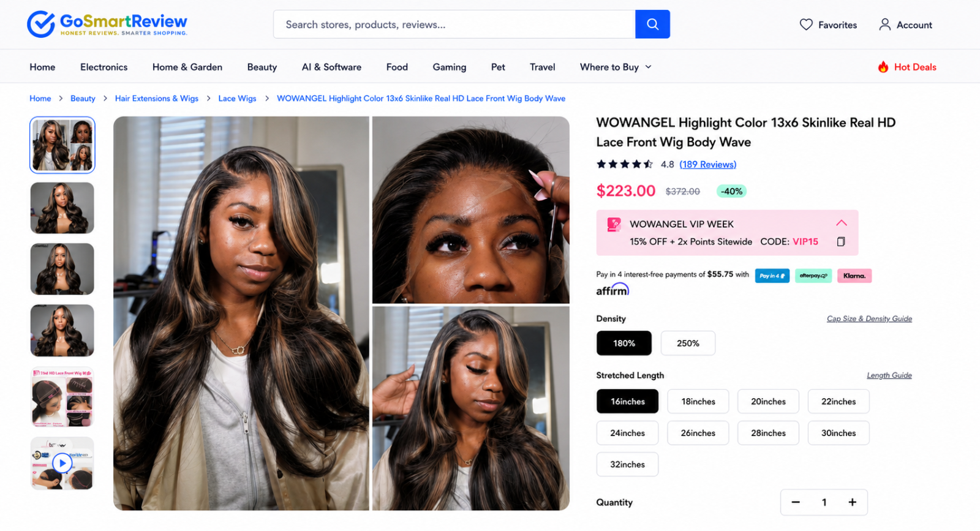This screenshot has width=980, height=531.
Task: Open the 189 Reviews link
Action: click(x=708, y=164)
